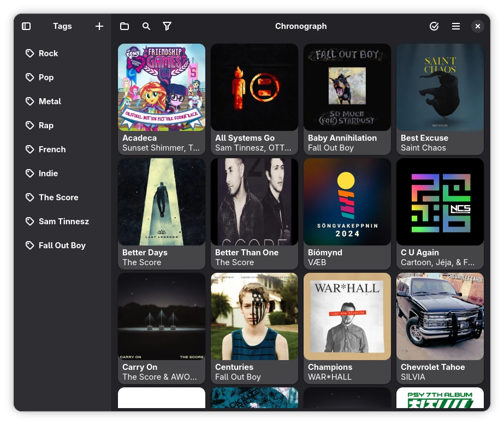Viewport: 504px width, 425px height.
Task: Click 'Cartoon, Jéja, & F...' artist text
Action: (437, 262)
